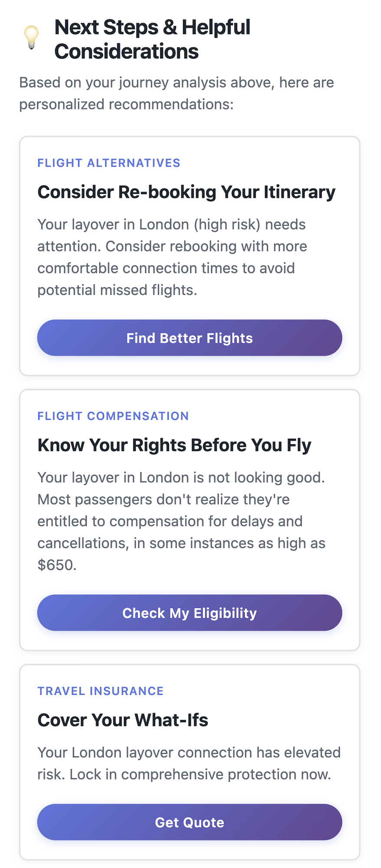Click the Consider Re-booking Your Itinerary title
381x868 pixels.
click(187, 192)
